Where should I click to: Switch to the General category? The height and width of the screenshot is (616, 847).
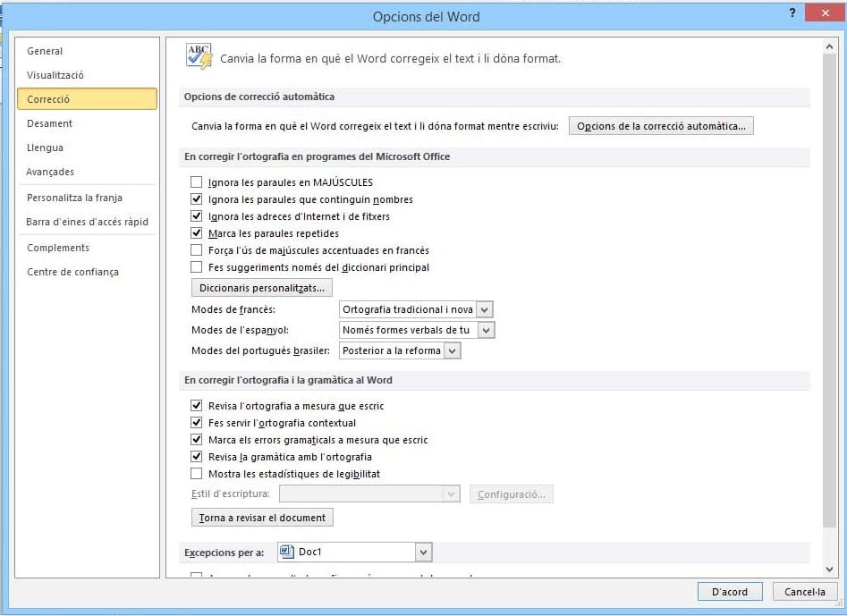[x=45, y=51]
